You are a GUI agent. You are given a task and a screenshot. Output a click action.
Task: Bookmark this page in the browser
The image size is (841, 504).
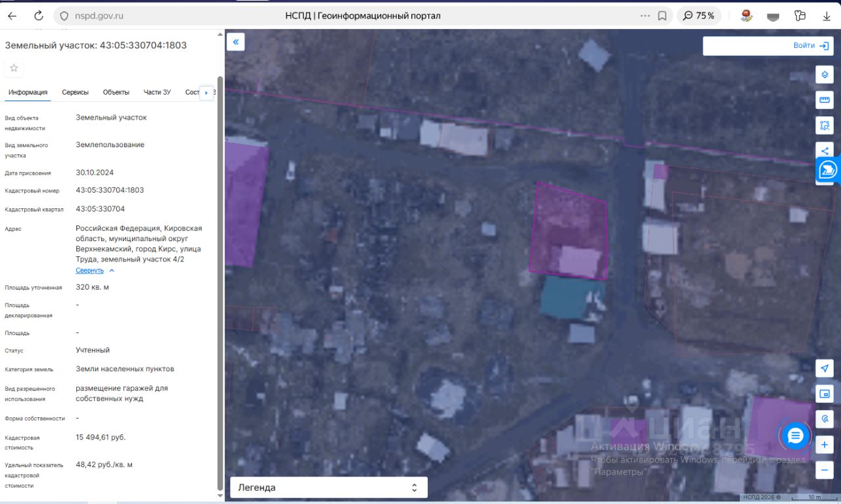(662, 16)
